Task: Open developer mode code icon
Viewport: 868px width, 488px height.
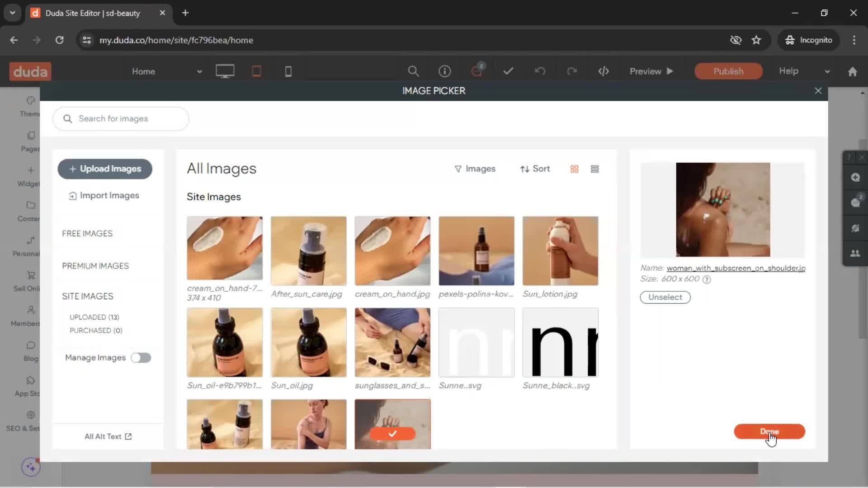Action: click(x=604, y=71)
